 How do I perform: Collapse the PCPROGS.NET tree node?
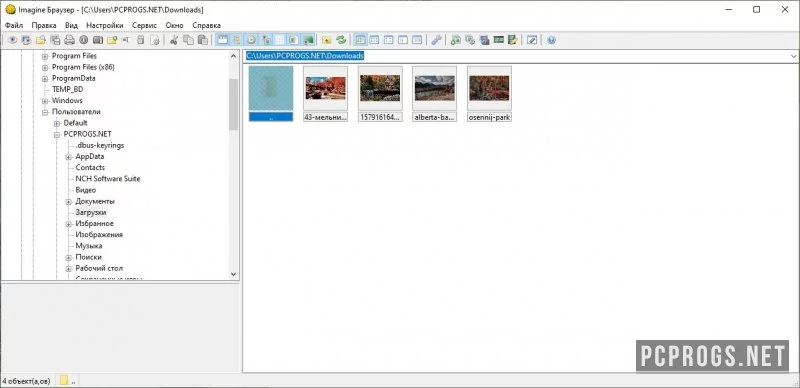pos(57,135)
